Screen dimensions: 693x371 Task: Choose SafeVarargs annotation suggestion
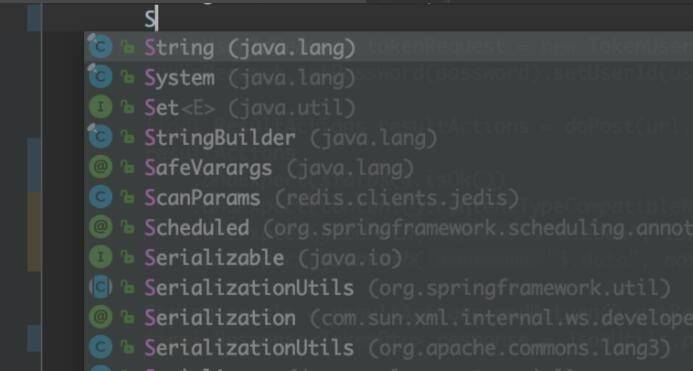coord(388,168)
